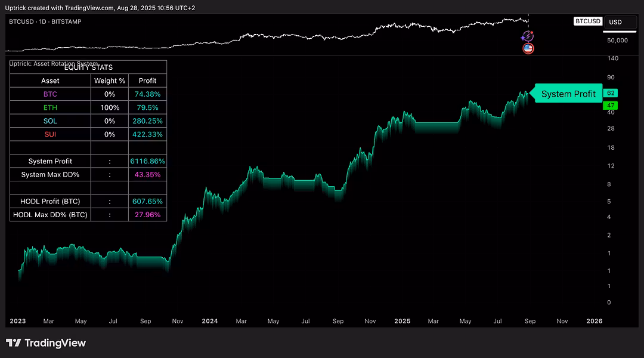The image size is (644, 358).
Task: Click the purple lightning event icon
Action: click(527, 36)
